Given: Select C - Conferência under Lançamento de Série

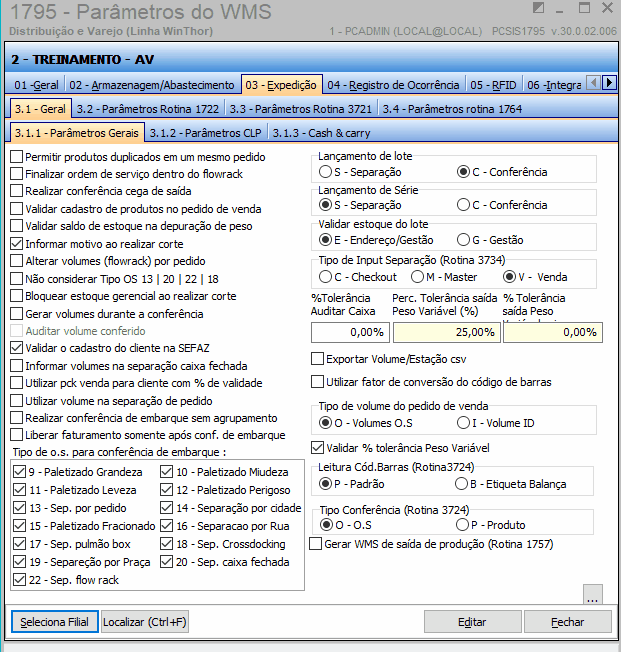Looking at the screenshot, I should coord(463,205).
